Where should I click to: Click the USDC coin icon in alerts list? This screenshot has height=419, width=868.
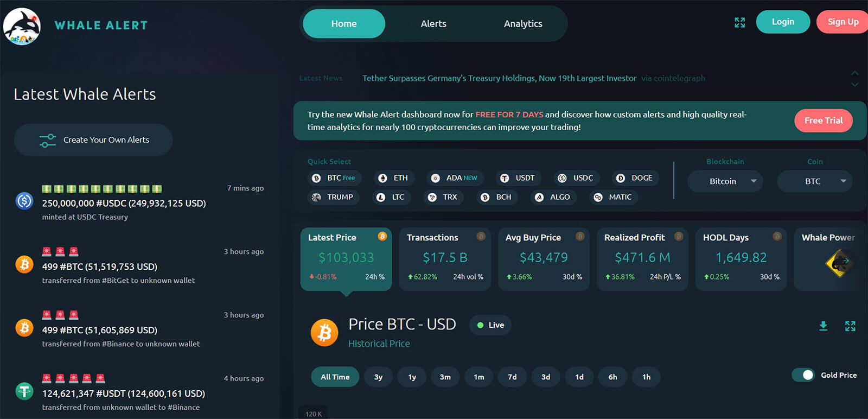(24, 201)
